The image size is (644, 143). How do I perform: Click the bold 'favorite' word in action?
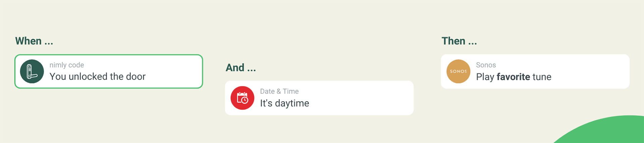513,77
